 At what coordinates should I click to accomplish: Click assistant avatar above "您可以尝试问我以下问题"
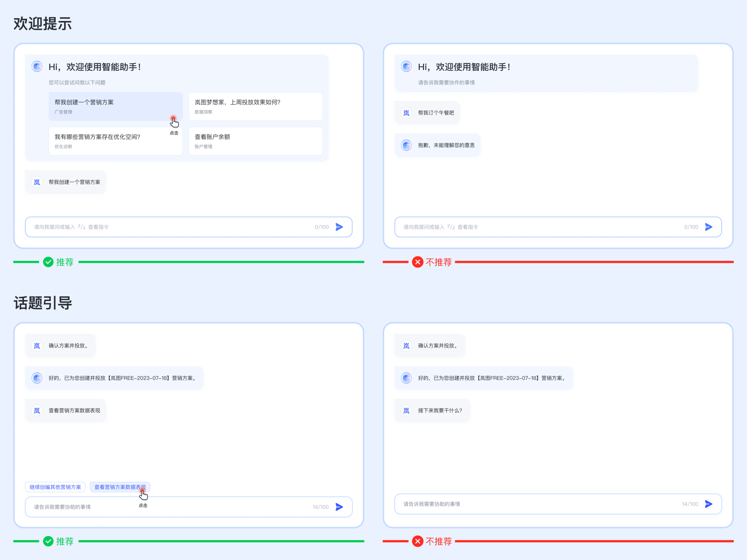click(37, 66)
